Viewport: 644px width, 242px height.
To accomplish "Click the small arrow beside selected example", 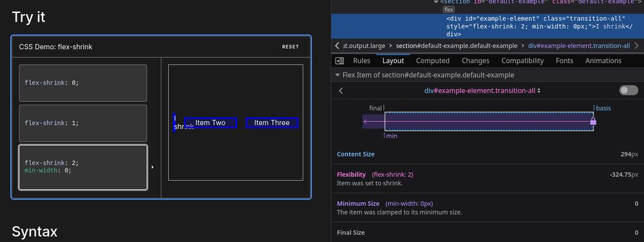I will (x=153, y=167).
